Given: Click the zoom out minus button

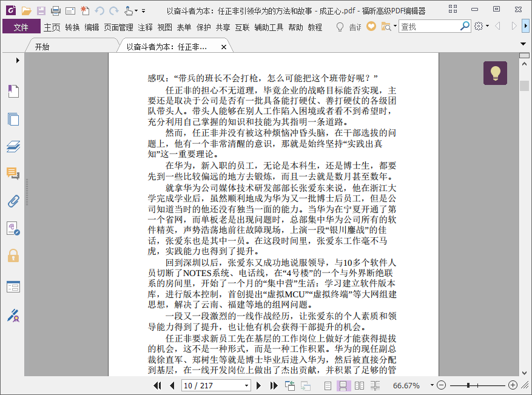Looking at the screenshot, I should 441,385.
